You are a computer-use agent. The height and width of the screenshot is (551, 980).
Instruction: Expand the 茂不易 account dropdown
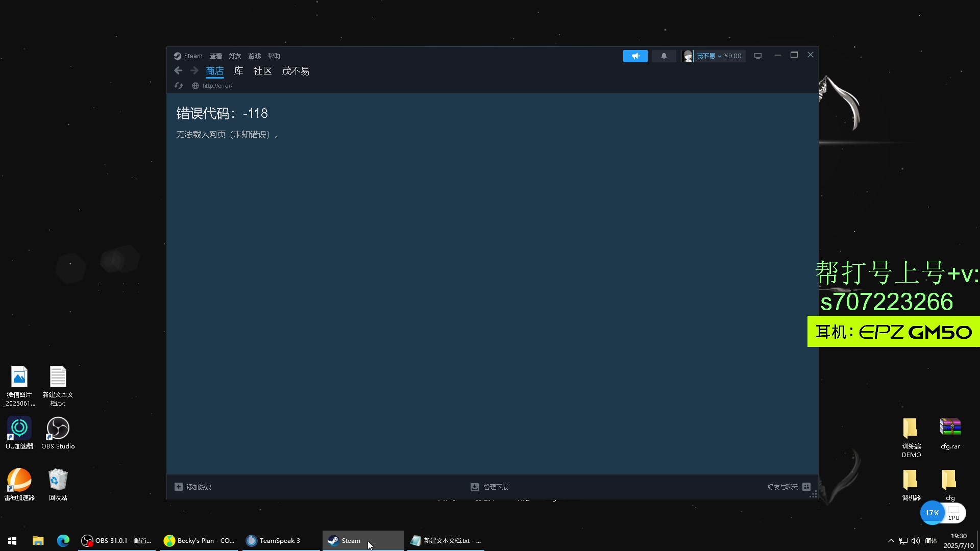tap(708, 56)
